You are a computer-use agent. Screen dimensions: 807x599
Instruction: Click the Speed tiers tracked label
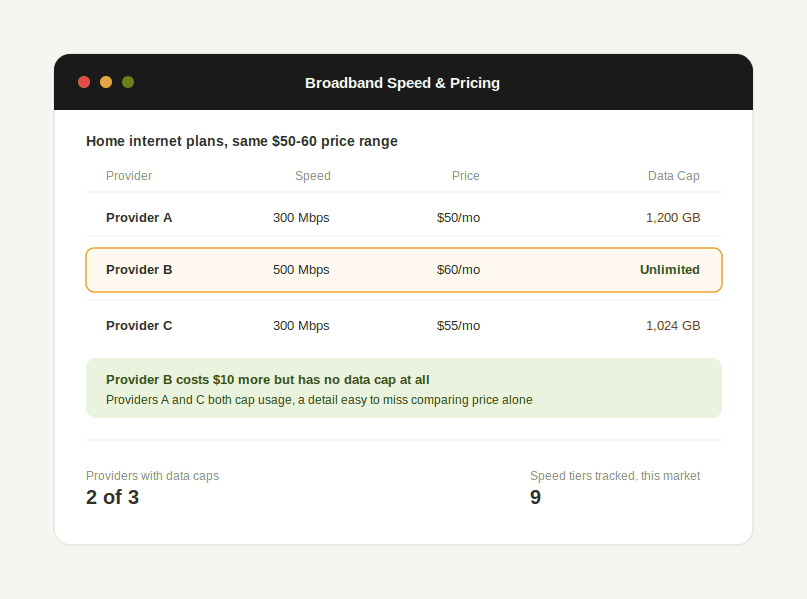pyautogui.click(x=615, y=475)
